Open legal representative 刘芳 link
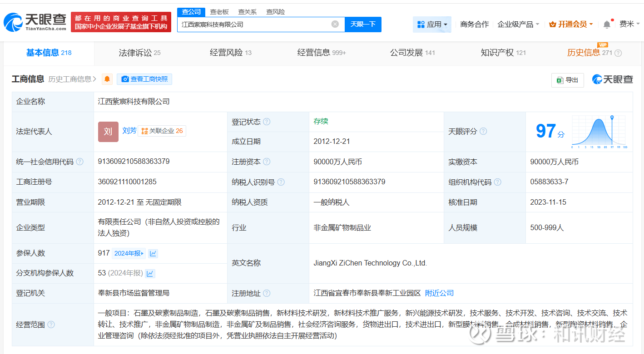This screenshot has width=644, height=354. point(129,131)
